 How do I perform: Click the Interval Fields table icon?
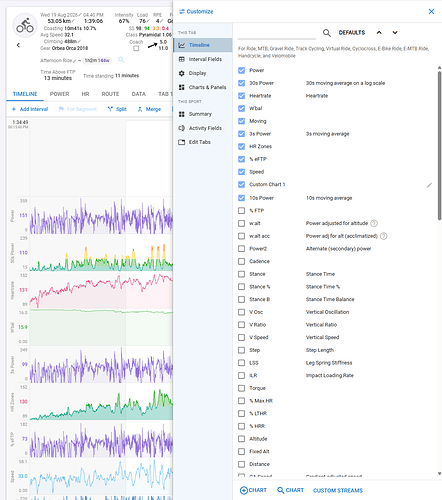point(182,59)
